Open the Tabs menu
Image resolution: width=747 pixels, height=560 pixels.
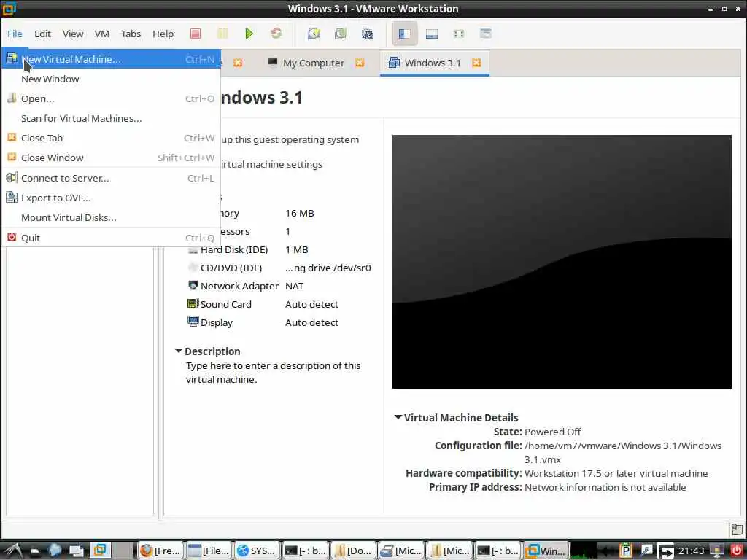coord(131,34)
